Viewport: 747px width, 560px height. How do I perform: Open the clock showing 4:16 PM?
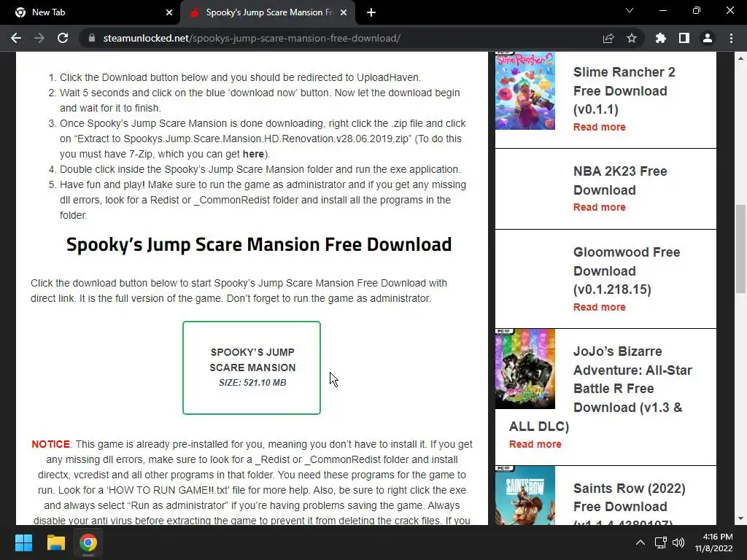tap(713, 542)
